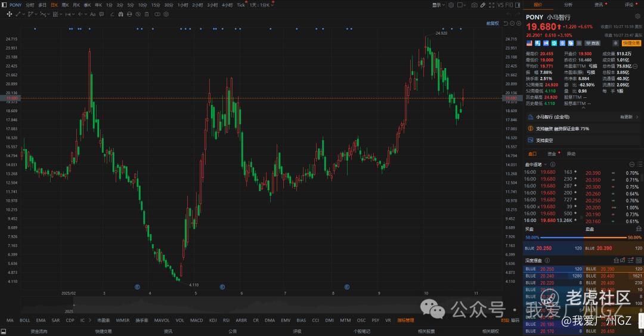Open the 分析 analysis tab
The image size is (644, 336).
[568, 5]
